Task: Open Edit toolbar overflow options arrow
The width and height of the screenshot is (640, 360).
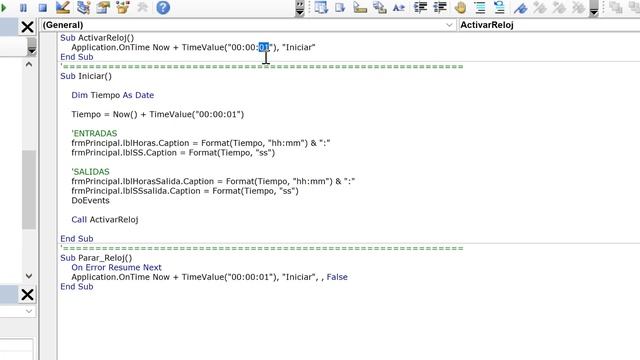Action: tap(594, 8)
